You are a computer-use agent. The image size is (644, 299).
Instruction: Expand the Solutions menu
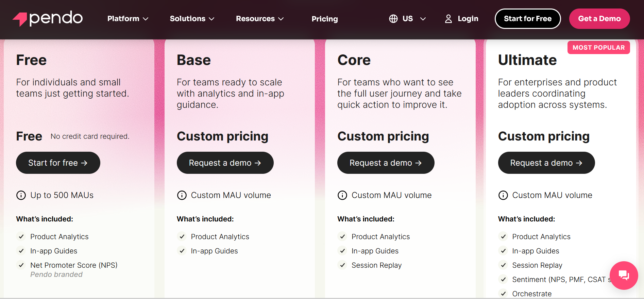click(192, 19)
